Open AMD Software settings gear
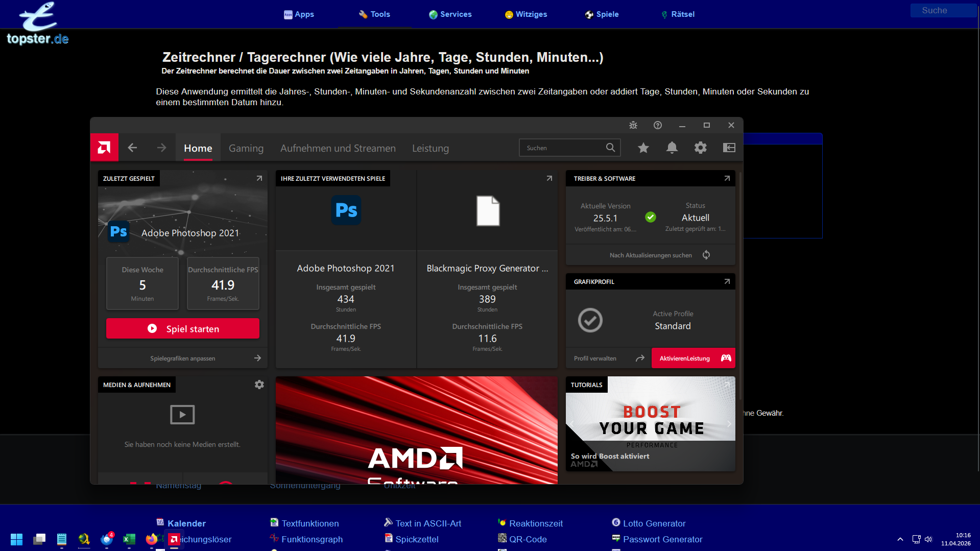Image resolution: width=980 pixels, height=551 pixels. click(x=701, y=148)
